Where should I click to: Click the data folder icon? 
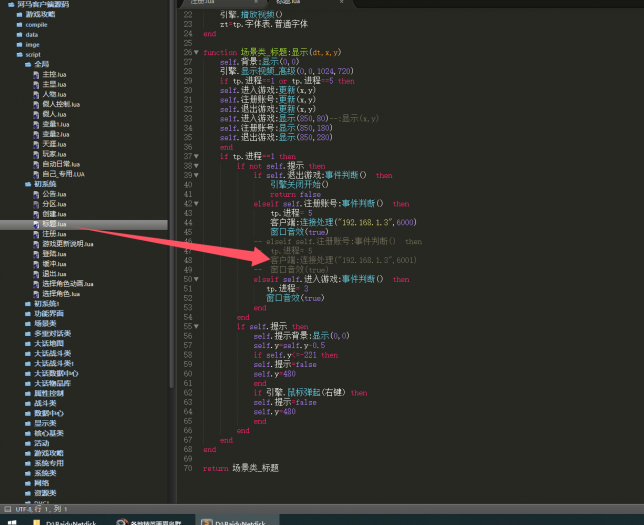click(19, 34)
